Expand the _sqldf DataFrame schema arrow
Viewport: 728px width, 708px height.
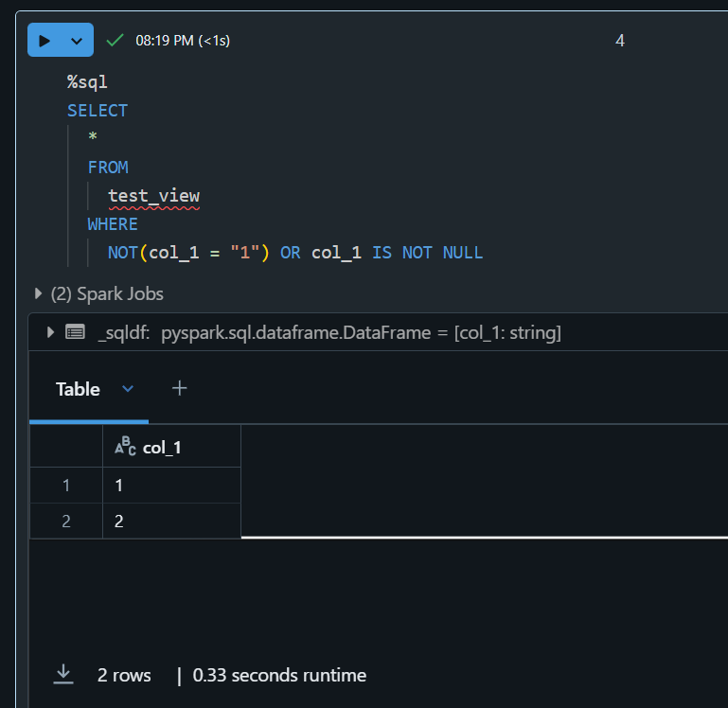(x=50, y=332)
